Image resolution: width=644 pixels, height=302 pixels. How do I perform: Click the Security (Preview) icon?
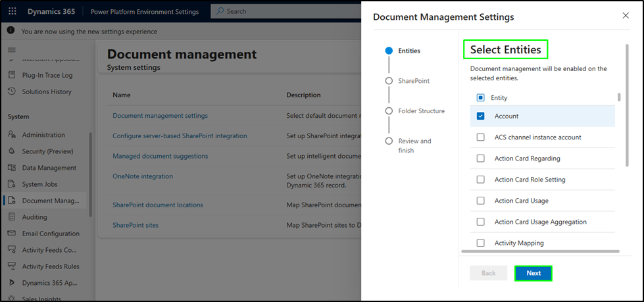12,151
